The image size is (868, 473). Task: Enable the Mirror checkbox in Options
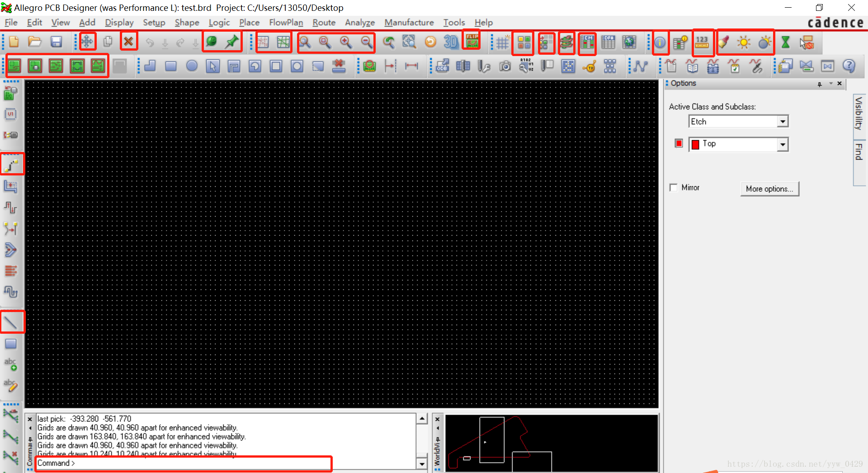coord(674,187)
